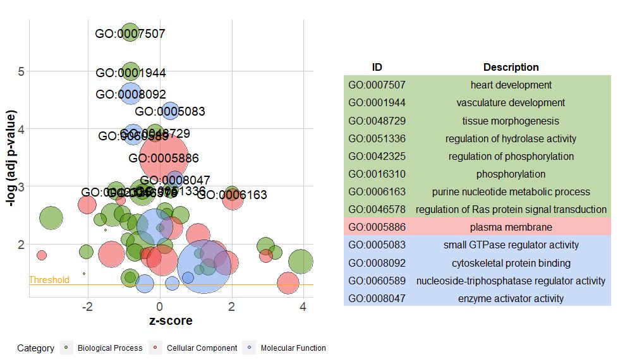Click the largest blue bubble near threshold
The width and height of the screenshot is (637, 364).
204,267
